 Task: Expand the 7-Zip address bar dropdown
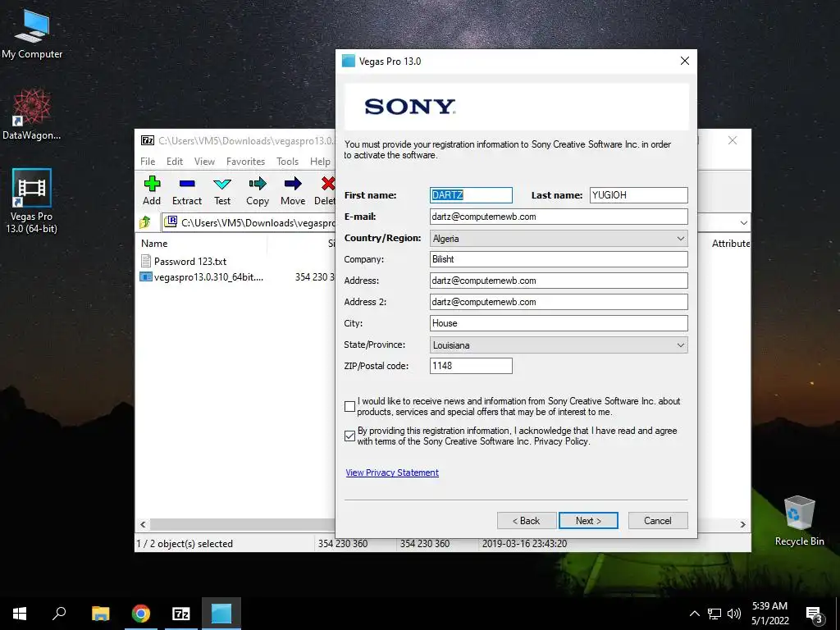[x=743, y=222]
